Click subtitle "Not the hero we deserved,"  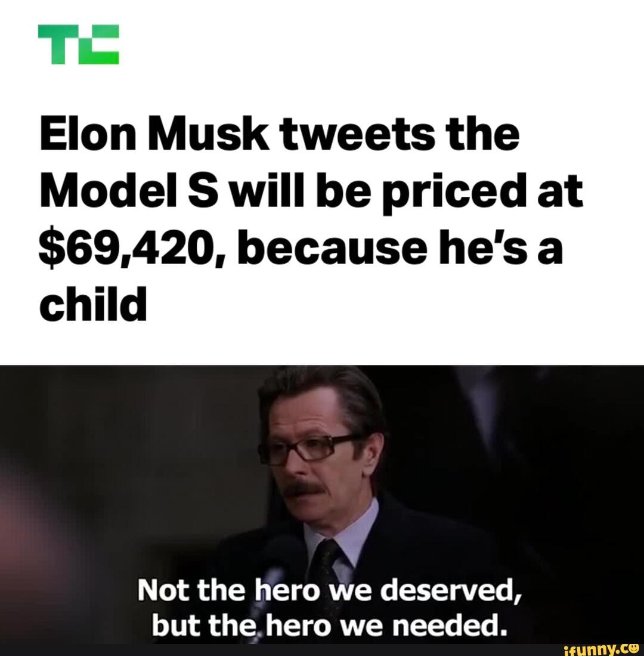[329, 592]
